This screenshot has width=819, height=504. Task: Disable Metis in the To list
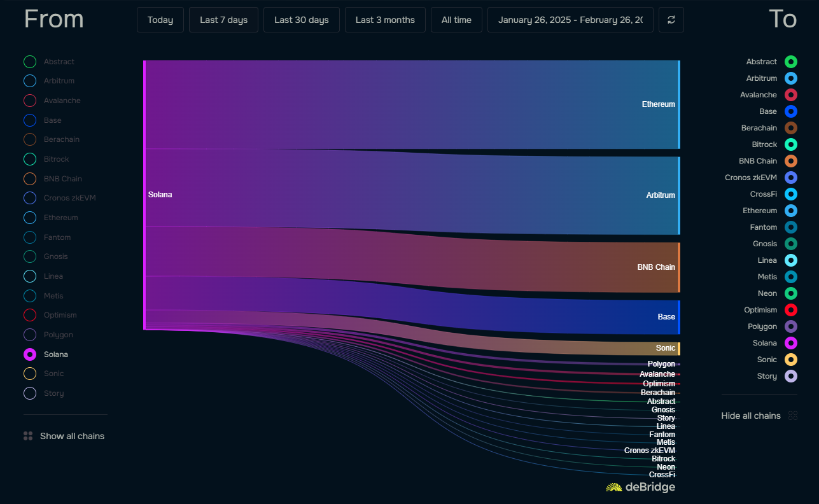791,277
